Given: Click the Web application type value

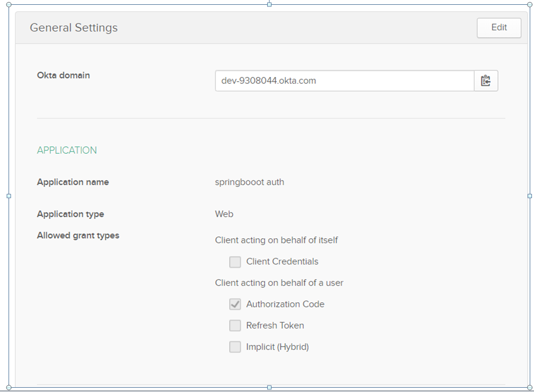Looking at the screenshot, I should click(224, 214).
